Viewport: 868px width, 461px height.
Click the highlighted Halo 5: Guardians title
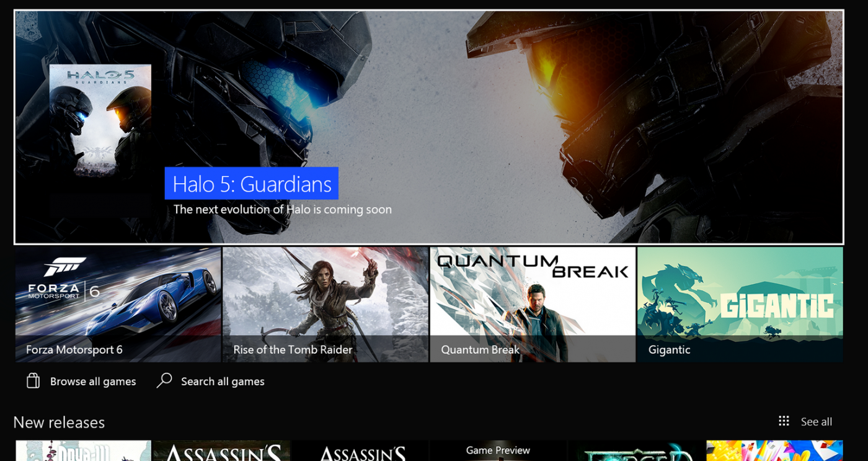pyautogui.click(x=250, y=184)
